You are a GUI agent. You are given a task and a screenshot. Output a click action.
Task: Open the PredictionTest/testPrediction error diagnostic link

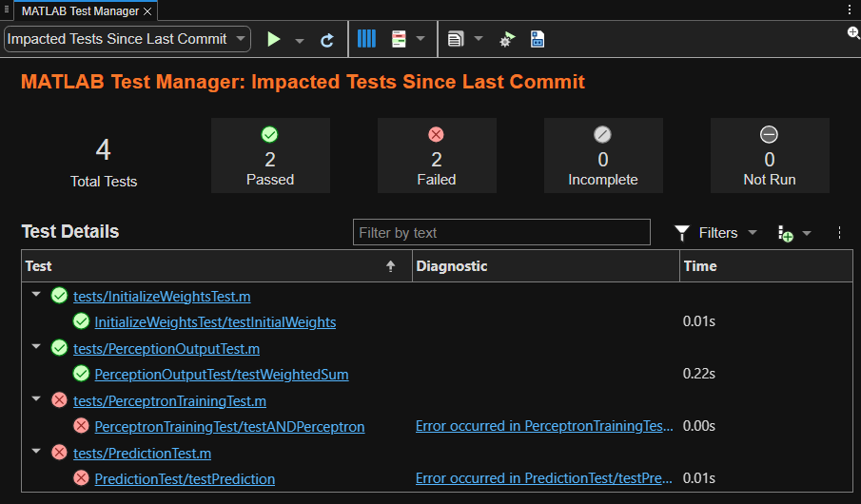pyautogui.click(x=543, y=479)
